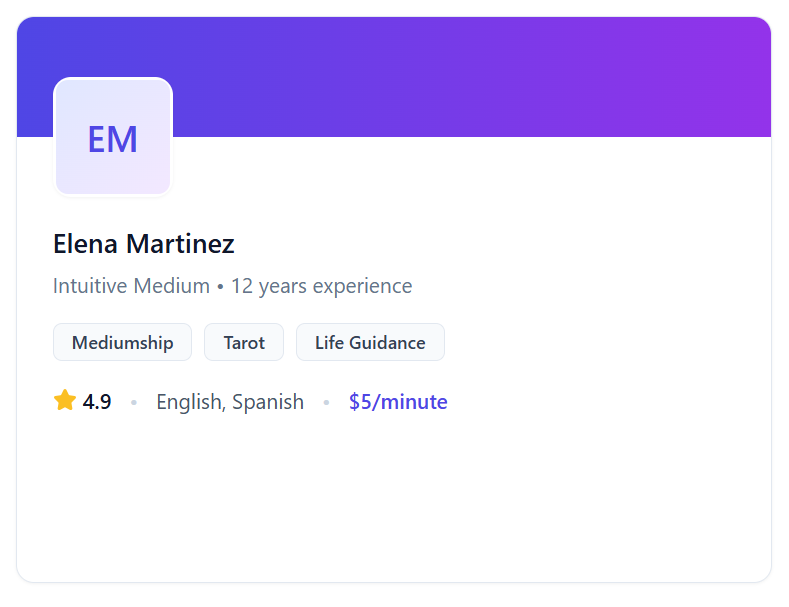This screenshot has height=607, width=789.
Task: Click the banner's indigo area above avatar
Action: 112,46
